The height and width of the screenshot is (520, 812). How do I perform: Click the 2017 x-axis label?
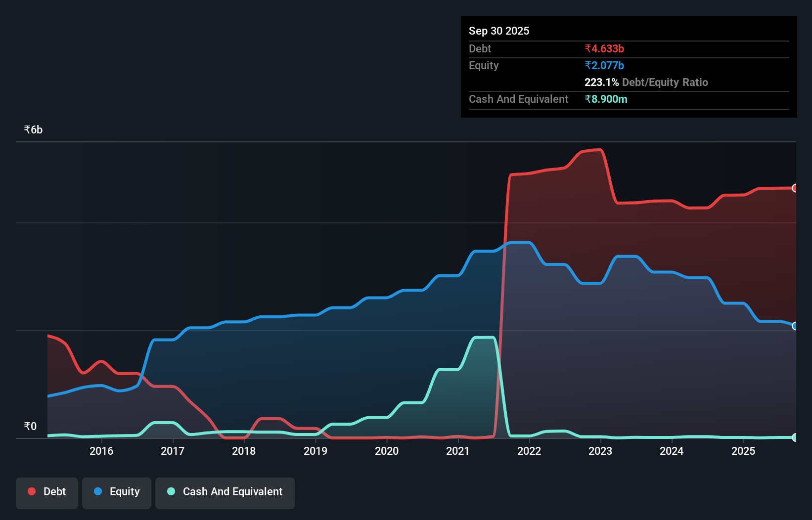point(173,451)
